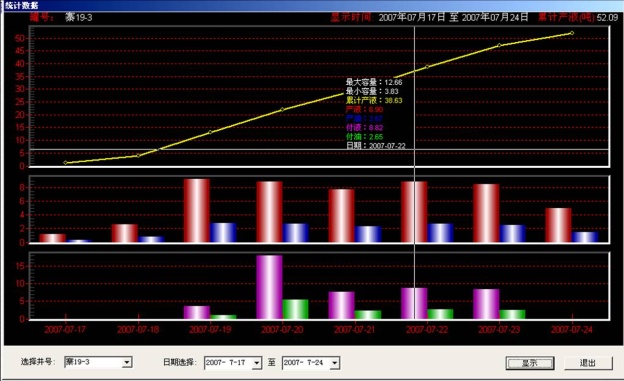Click the tall purple bar for 2007-07-20

pyautogui.click(x=269, y=287)
